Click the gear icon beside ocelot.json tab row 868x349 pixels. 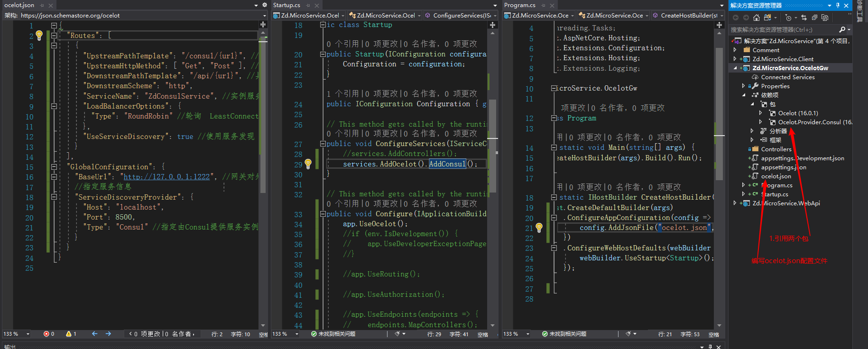265,5
